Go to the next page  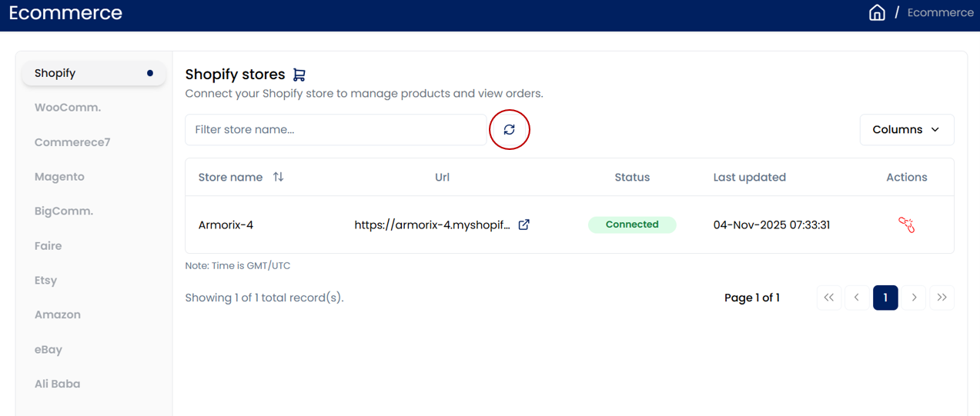point(914,298)
